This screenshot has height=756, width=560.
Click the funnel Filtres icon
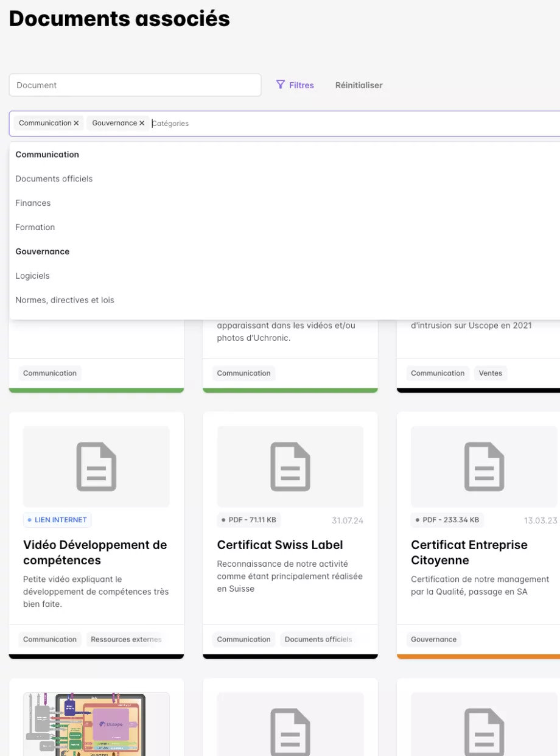pyautogui.click(x=281, y=85)
